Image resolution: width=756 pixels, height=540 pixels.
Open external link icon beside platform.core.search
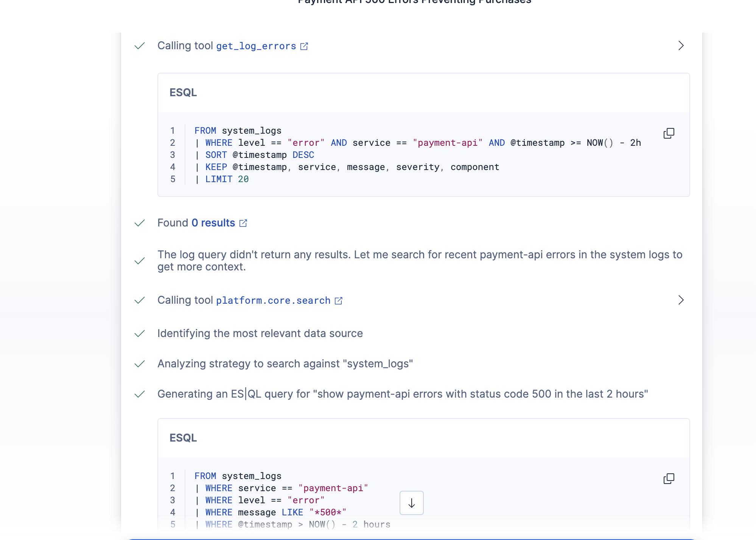[x=339, y=301]
